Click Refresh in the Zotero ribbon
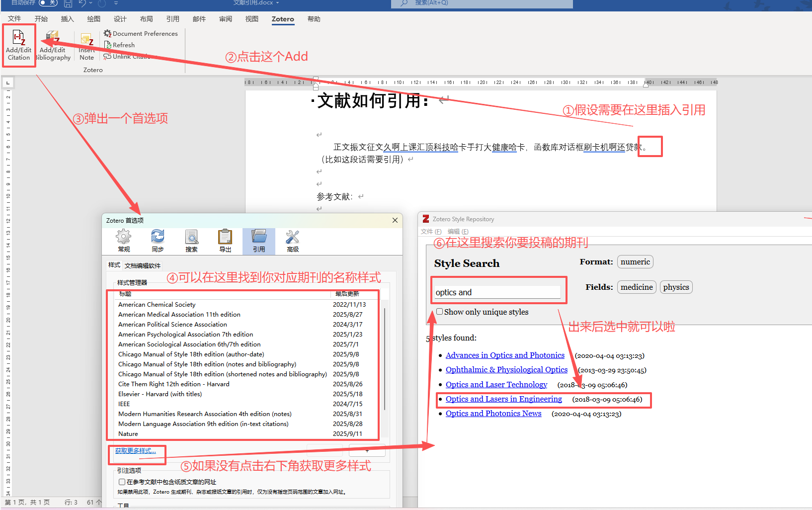The image size is (812, 510). tap(120, 45)
